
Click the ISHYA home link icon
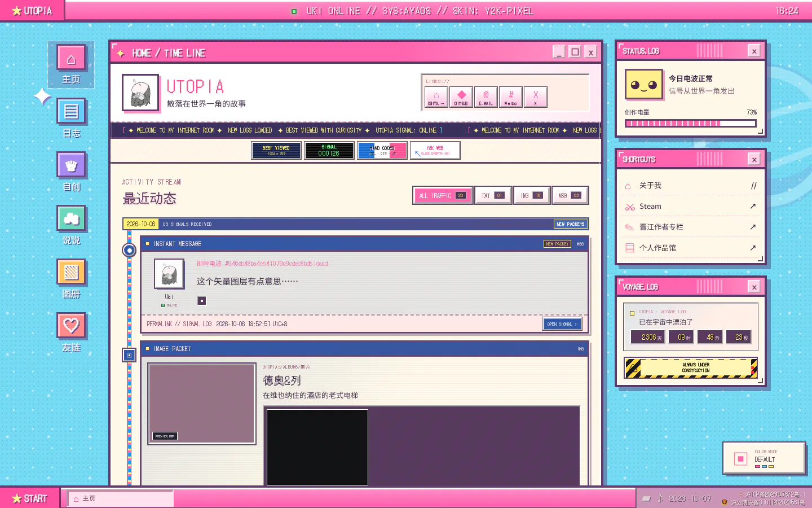(436, 97)
